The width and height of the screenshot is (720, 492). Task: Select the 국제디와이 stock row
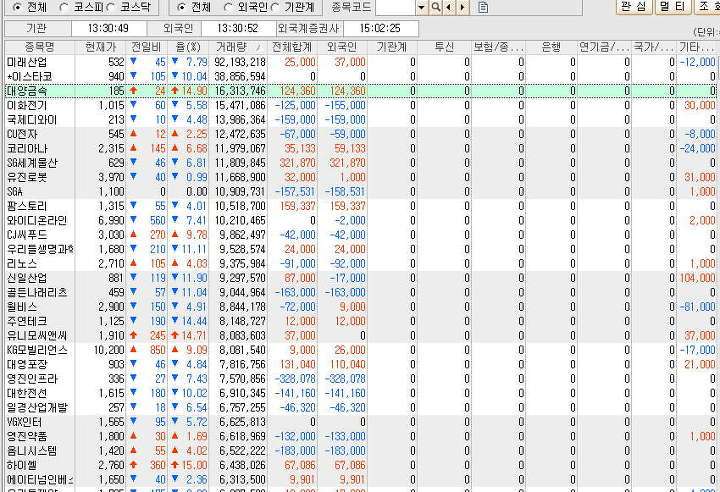point(360,119)
